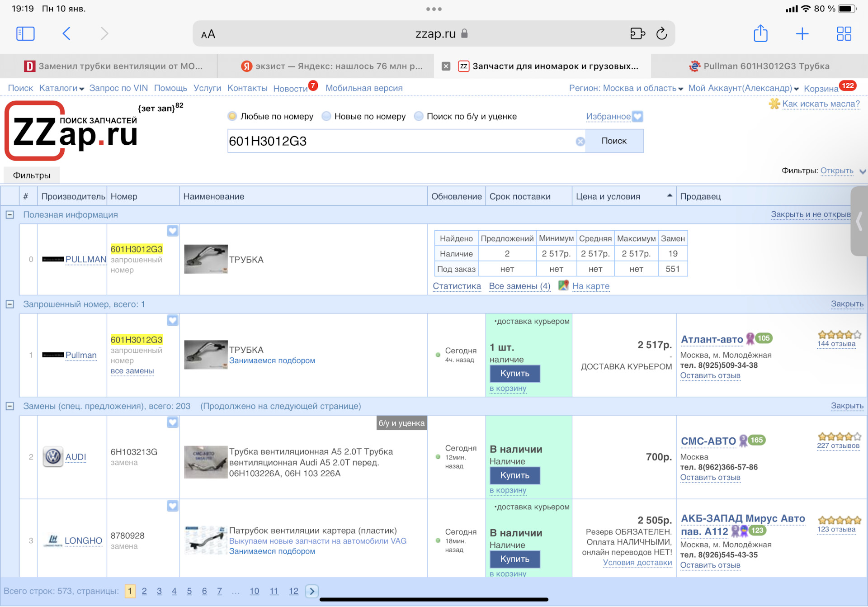Add LONGHO 8780928 to favorites heart
Viewport: 868px width, 607px height.
(x=173, y=506)
